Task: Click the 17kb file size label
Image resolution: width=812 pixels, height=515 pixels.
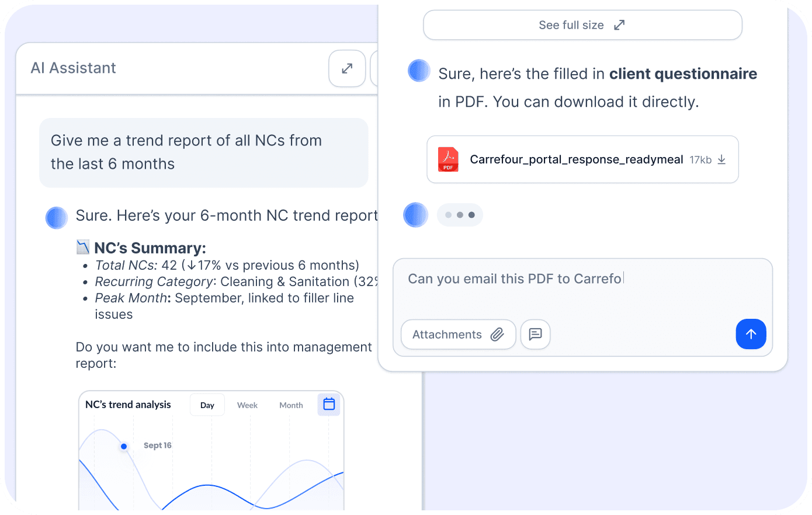Action: (700, 160)
